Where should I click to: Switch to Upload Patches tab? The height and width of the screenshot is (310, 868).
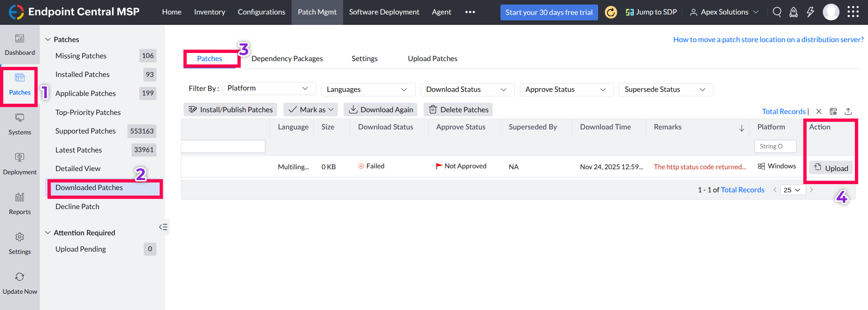pos(433,59)
